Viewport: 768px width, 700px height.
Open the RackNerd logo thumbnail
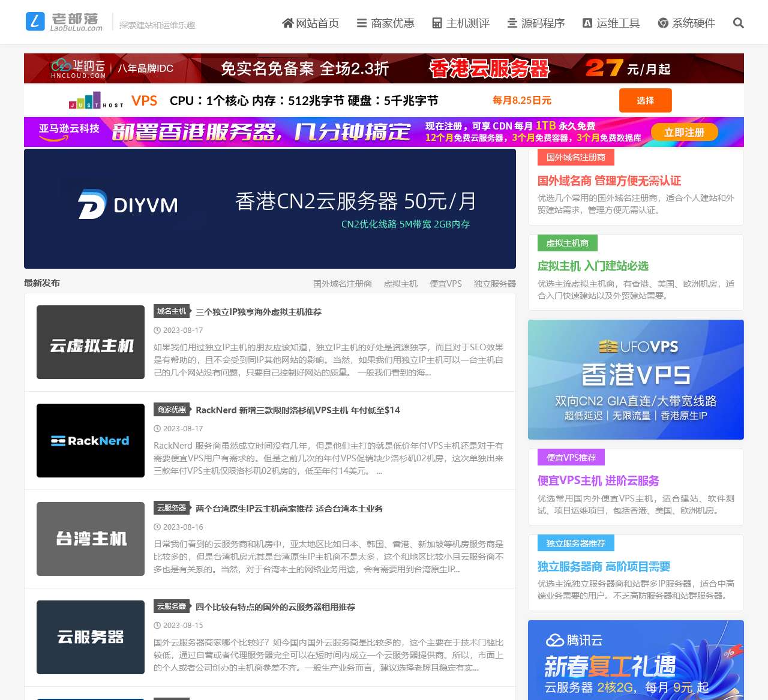(x=91, y=441)
